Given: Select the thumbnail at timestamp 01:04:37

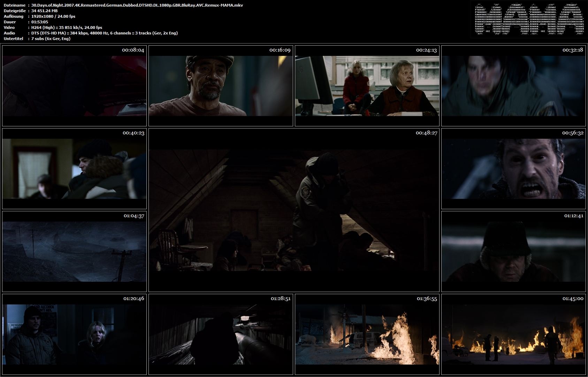Looking at the screenshot, I should [74, 251].
